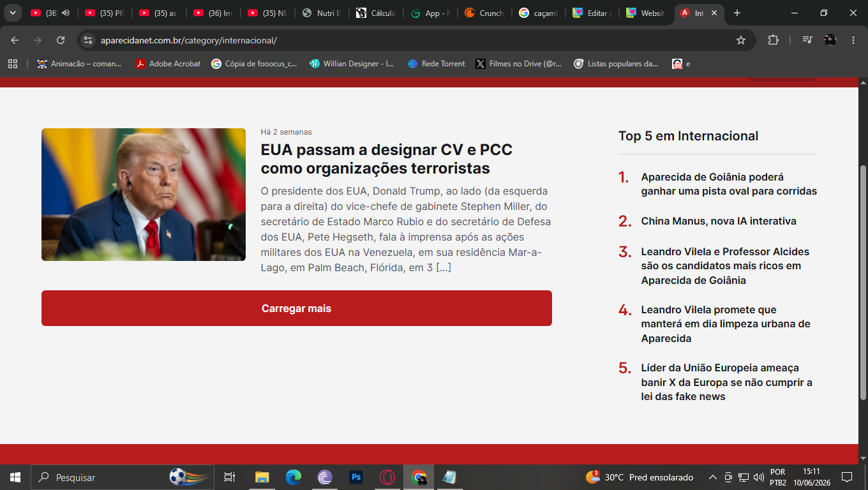Switch to the Editar tab

click(x=594, y=13)
